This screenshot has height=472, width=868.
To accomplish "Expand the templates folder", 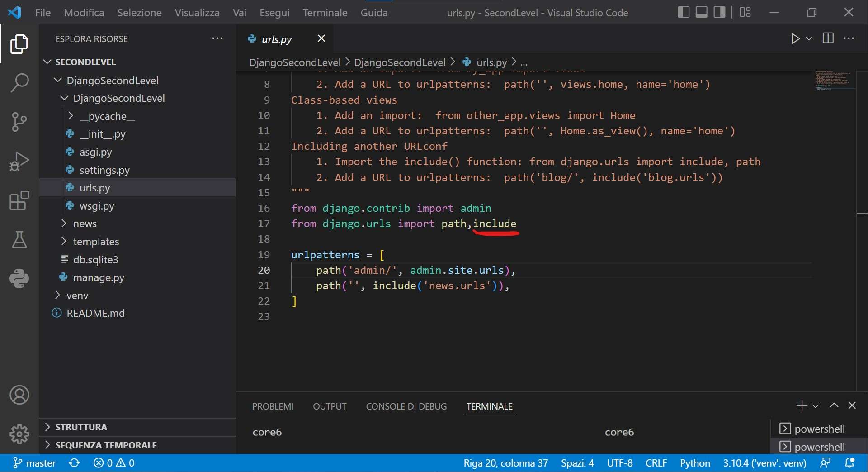I will point(137,242).
